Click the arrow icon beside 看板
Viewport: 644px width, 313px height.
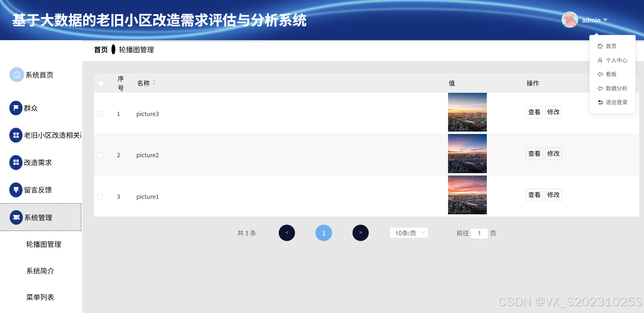pos(600,74)
